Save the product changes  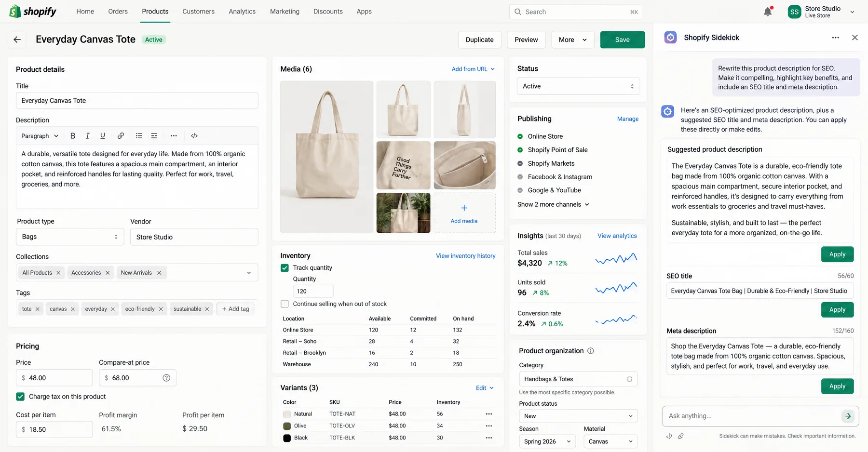tap(623, 40)
